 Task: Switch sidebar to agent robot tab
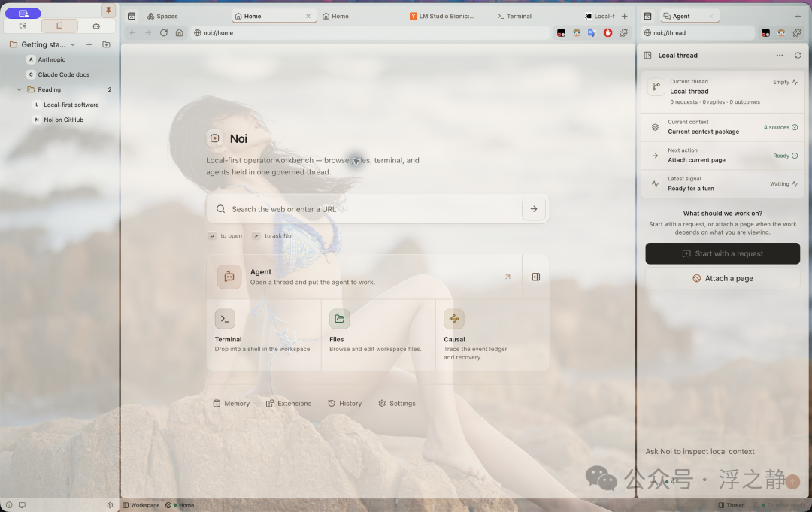[x=96, y=26]
